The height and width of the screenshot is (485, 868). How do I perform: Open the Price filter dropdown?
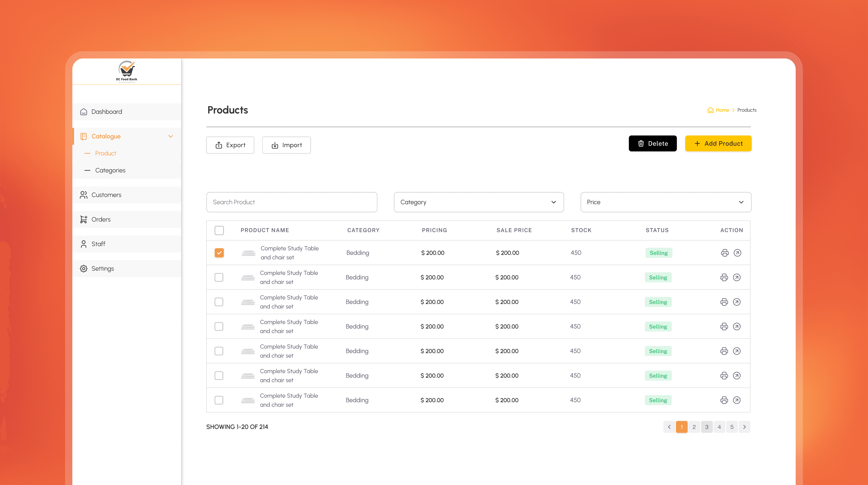(665, 202)
